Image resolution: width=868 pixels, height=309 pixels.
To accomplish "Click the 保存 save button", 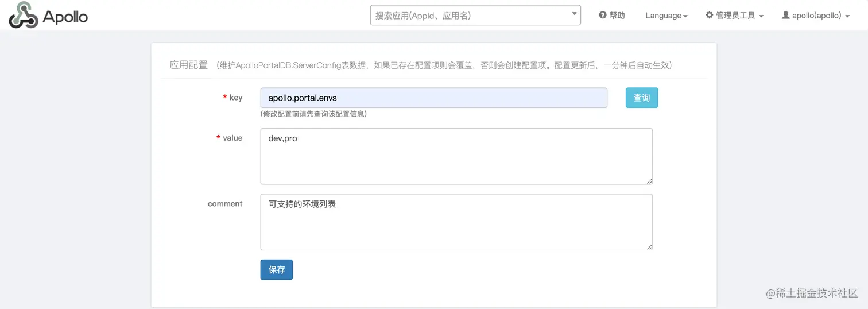I will [277, 269].
